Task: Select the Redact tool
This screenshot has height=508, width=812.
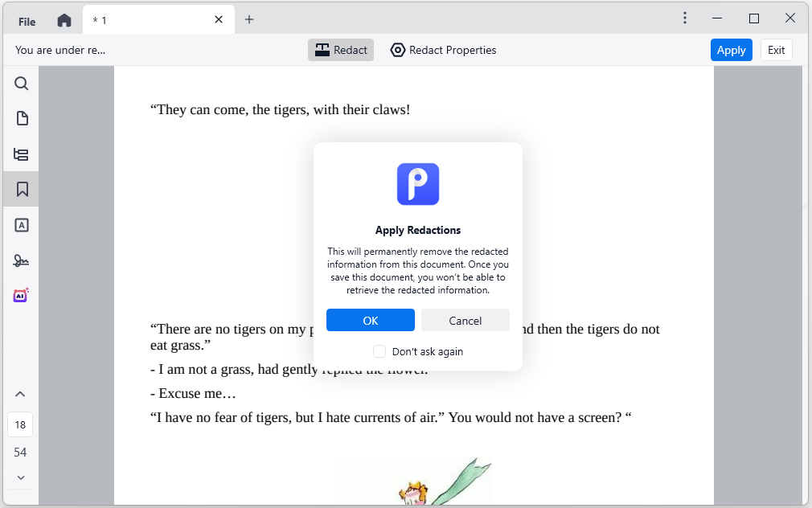Action: pos(341,50)
